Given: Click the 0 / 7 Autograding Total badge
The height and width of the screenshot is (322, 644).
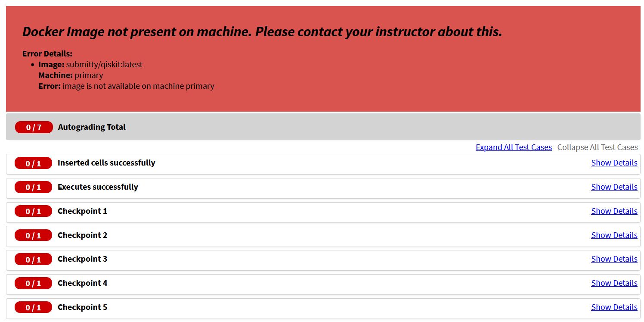Looking at the screenshot, I should point(34,127).
